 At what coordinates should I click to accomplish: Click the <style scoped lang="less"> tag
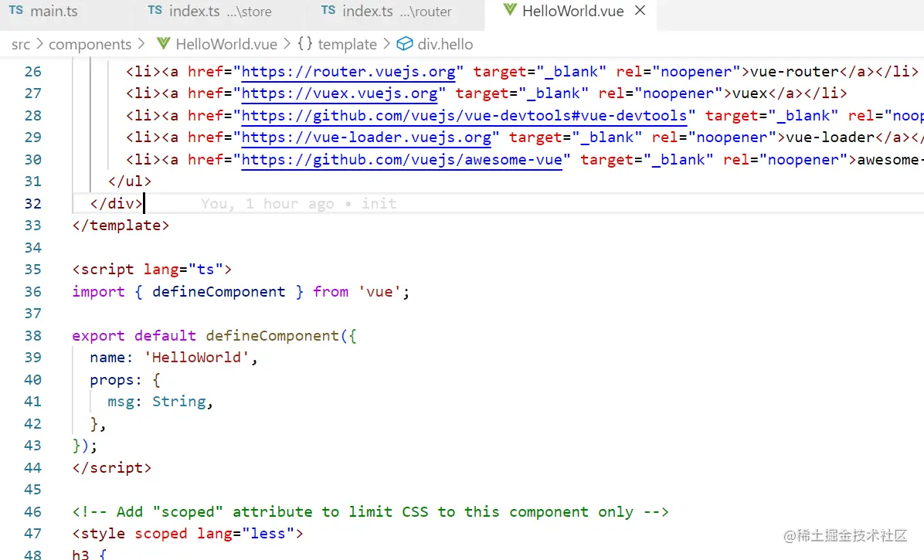tap(188, 534)
